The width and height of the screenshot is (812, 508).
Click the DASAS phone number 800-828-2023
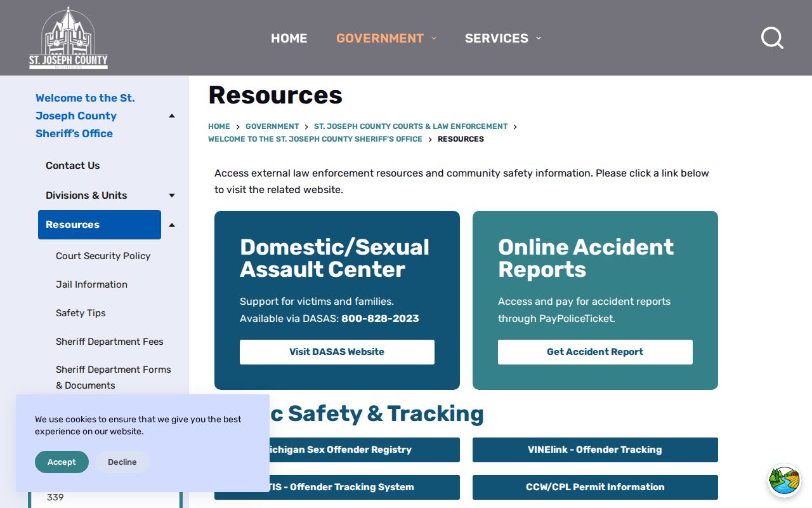click(380, 319)
